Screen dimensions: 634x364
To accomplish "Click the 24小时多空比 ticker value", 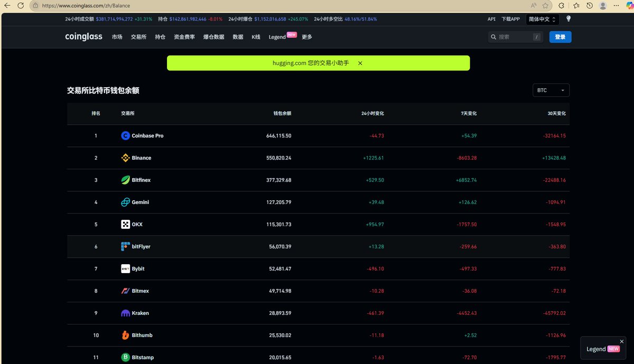I will coord(360,19).
